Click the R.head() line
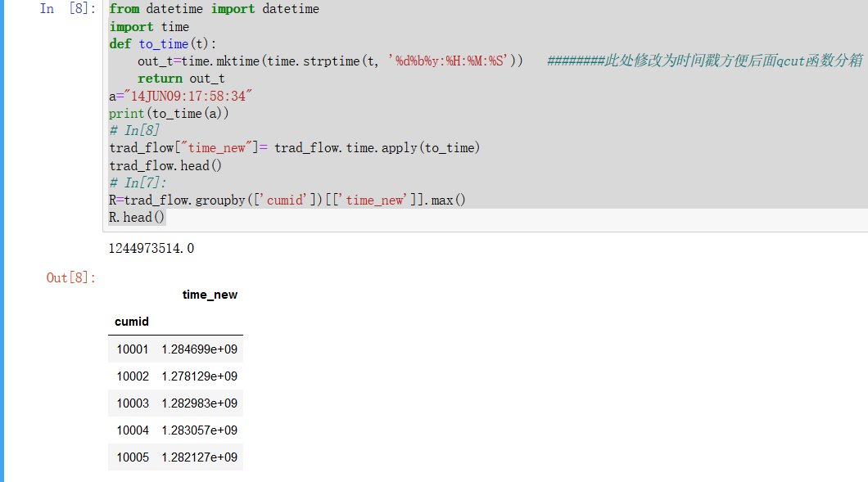Viewport: 868px width, 482px height. tap(137, 217)
